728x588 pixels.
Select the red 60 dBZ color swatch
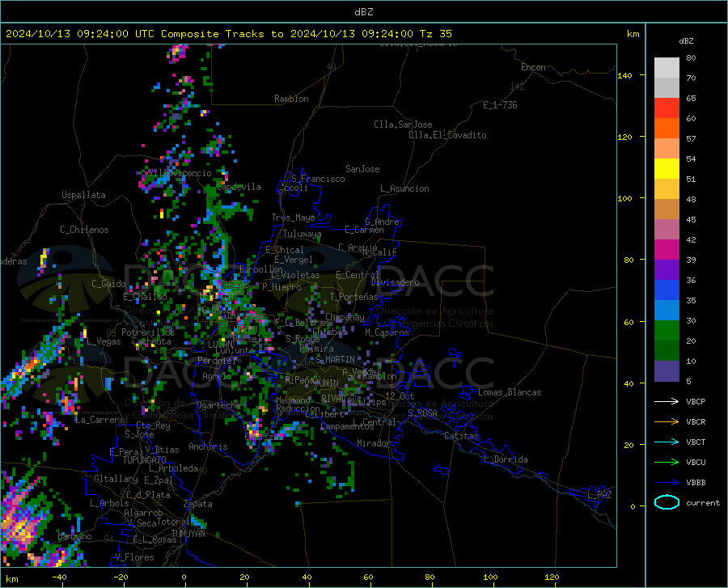point(667,108)
